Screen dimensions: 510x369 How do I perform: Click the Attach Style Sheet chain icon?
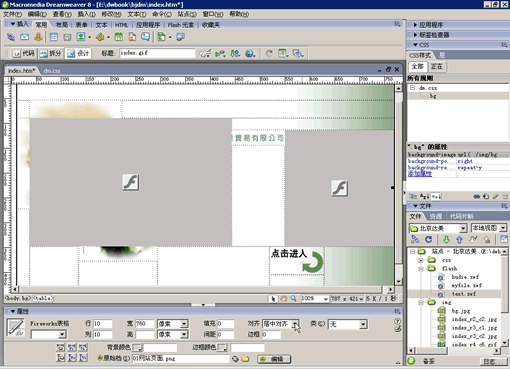point(477,197)
